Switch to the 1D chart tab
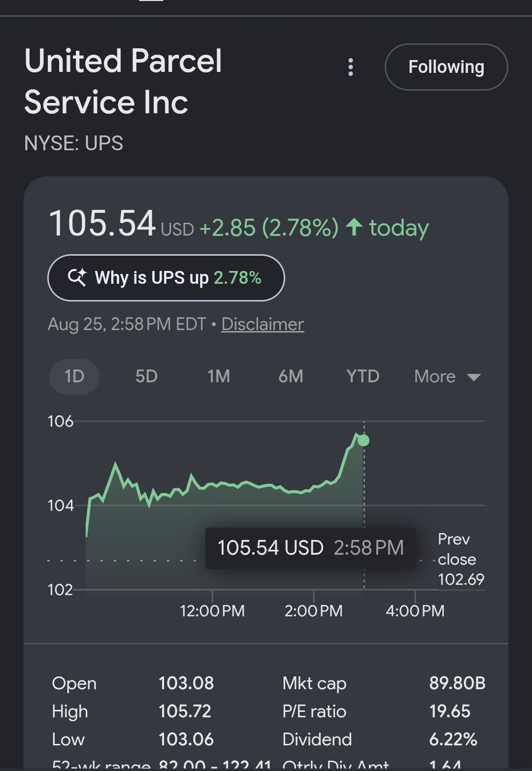532x771 pixels. click(74, 376)
